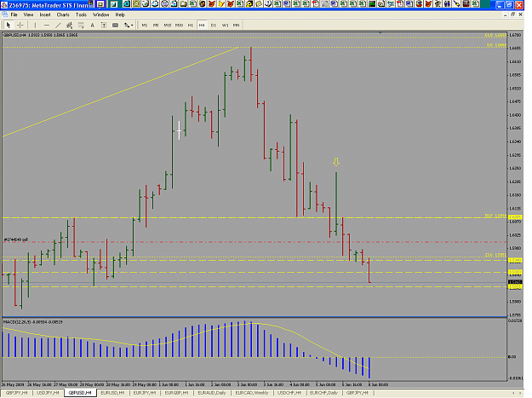Select the Cursor arrow tool
Screen dimensions: 532x398
[x=9, y=25]
